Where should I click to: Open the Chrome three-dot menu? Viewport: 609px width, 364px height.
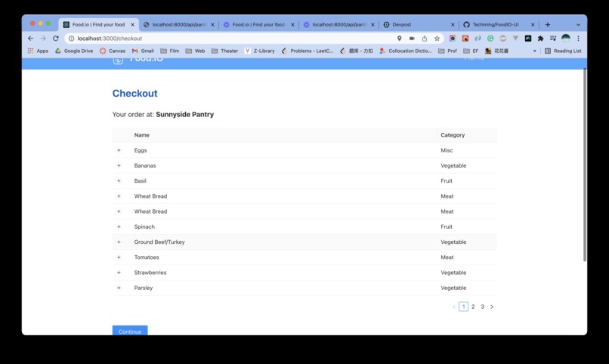578,39
